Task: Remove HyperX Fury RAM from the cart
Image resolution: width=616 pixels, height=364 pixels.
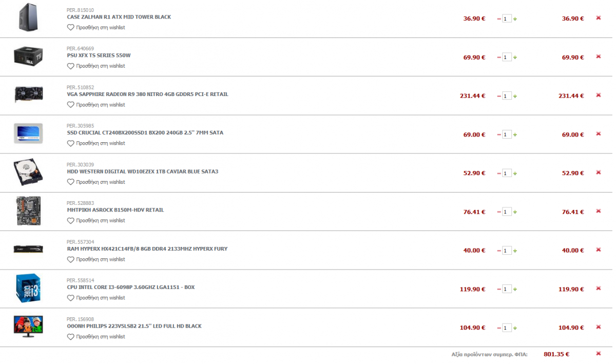Action: coord(598,250)
